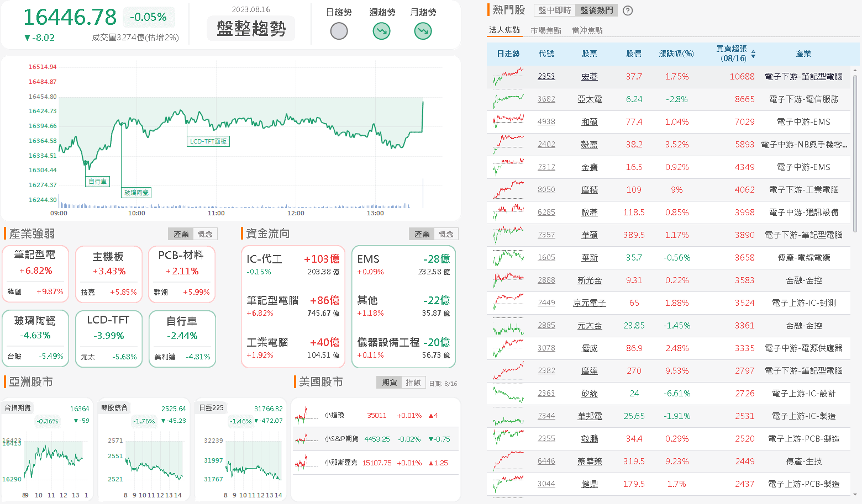Click the LCD-TFT面板 chart marker label
862x504 pixels.
tap(208, 141)
